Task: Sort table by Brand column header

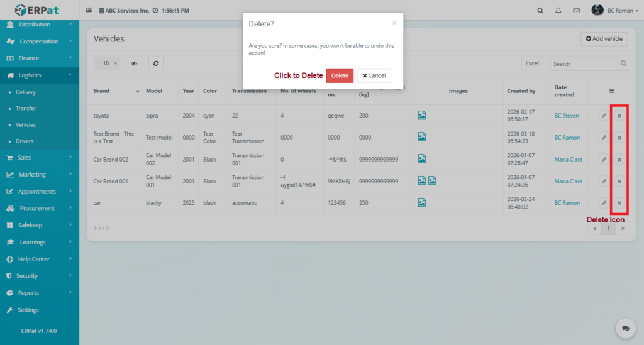Action: coord(116,91)
